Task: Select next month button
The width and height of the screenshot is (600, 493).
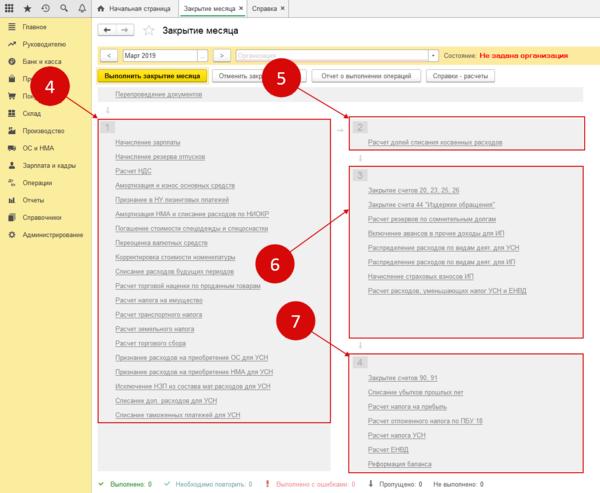Action: click(x=222, y=56)
